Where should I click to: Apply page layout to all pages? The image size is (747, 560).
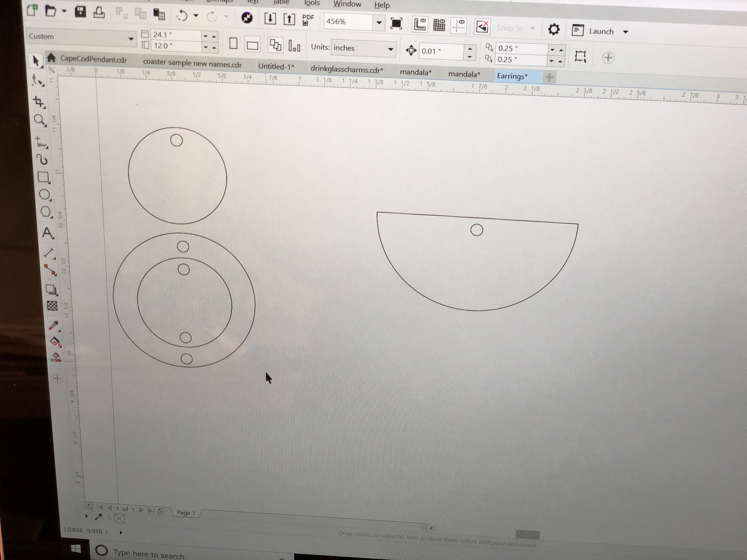[x=275, y=45]
